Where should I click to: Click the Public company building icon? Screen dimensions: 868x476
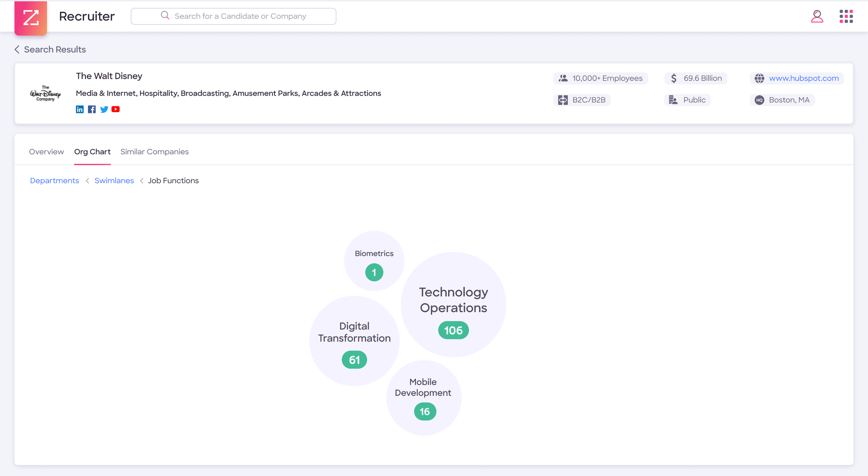(x=673, y=100)
